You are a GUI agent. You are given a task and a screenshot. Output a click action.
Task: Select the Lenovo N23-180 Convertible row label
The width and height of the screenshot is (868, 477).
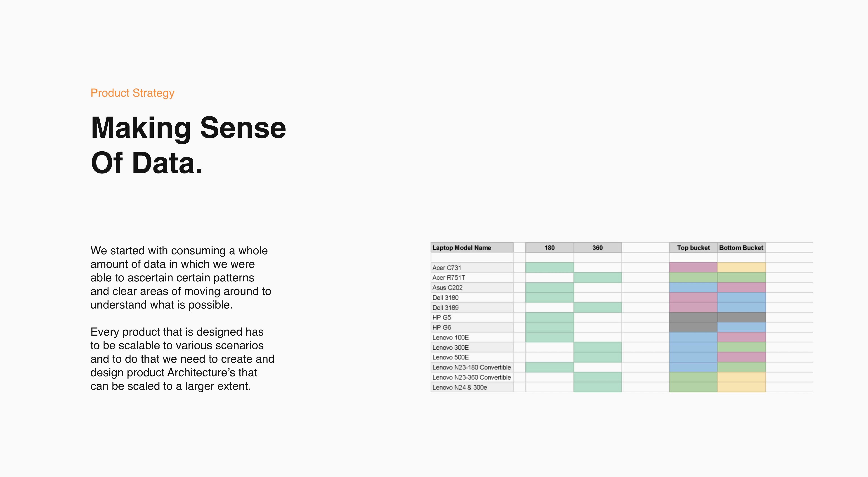(x=471, y=367)
